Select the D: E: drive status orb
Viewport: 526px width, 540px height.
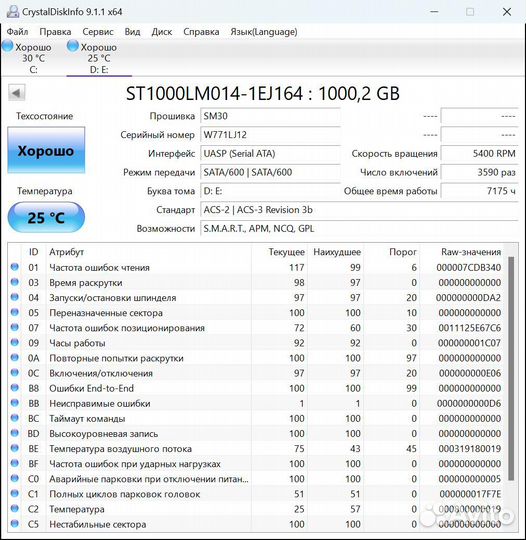[73, 46]
